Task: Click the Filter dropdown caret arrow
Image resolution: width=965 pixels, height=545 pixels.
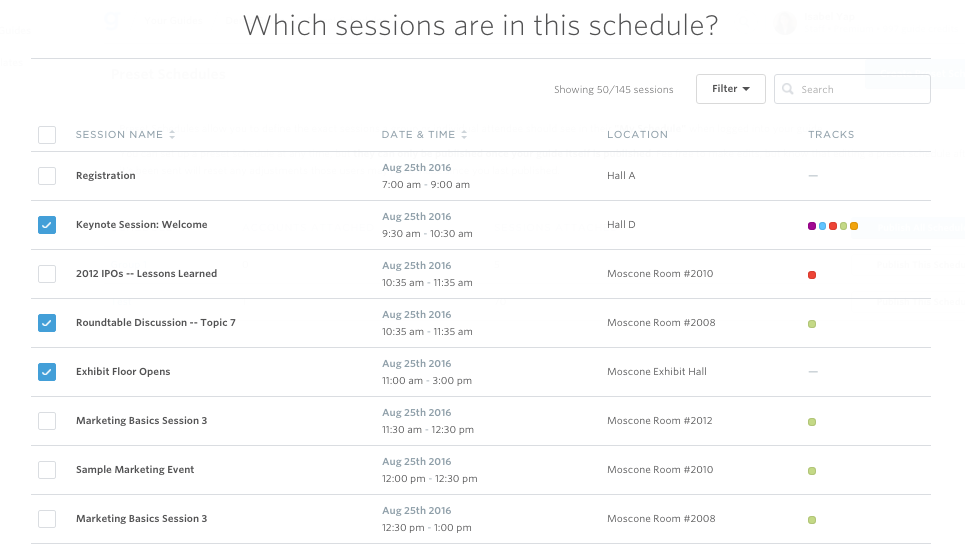Action: point(746,89)
